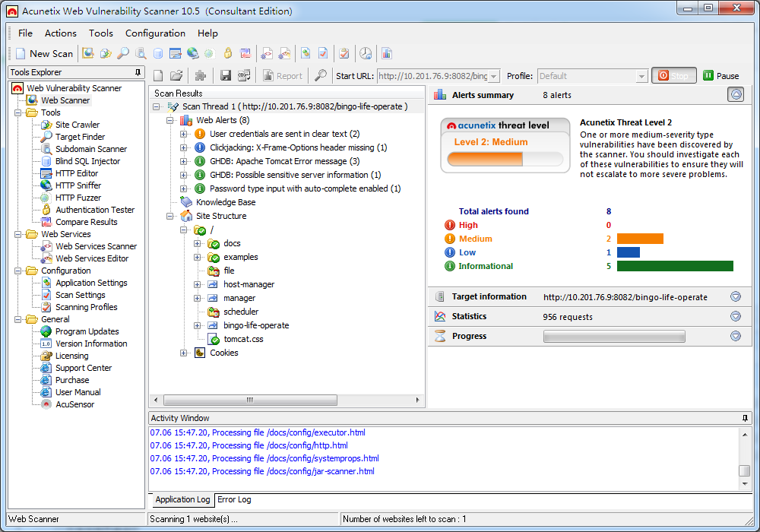Viewport: 760px width, 532px height.
Task: Open Blind SQL Injector toolbar icon
Action: coord(158,53)
